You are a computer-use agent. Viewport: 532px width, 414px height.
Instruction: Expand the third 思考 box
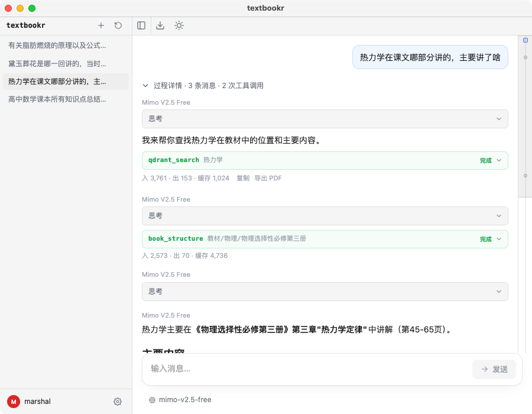click(325, 292)
